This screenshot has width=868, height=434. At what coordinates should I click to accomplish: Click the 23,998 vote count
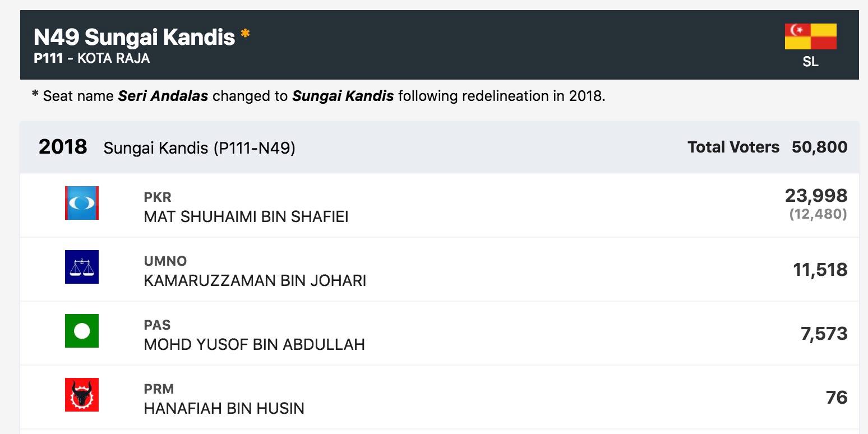[x=816, y=196]
